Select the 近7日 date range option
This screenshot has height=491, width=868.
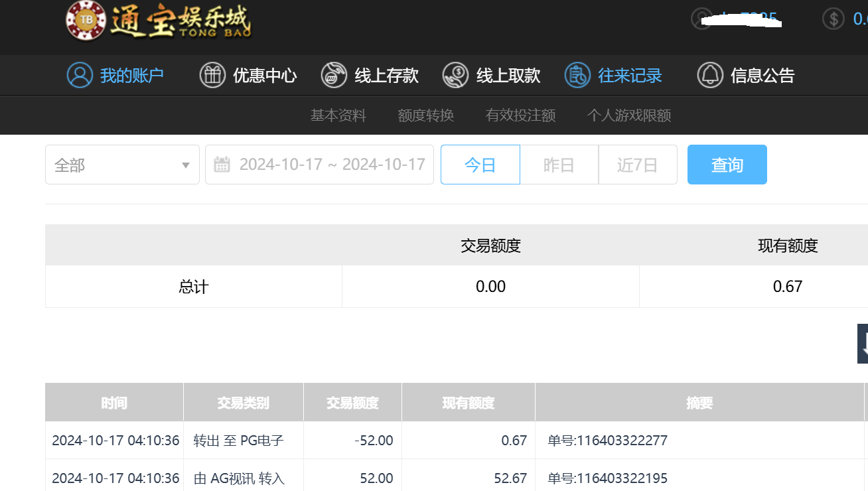tap(638, 165)
